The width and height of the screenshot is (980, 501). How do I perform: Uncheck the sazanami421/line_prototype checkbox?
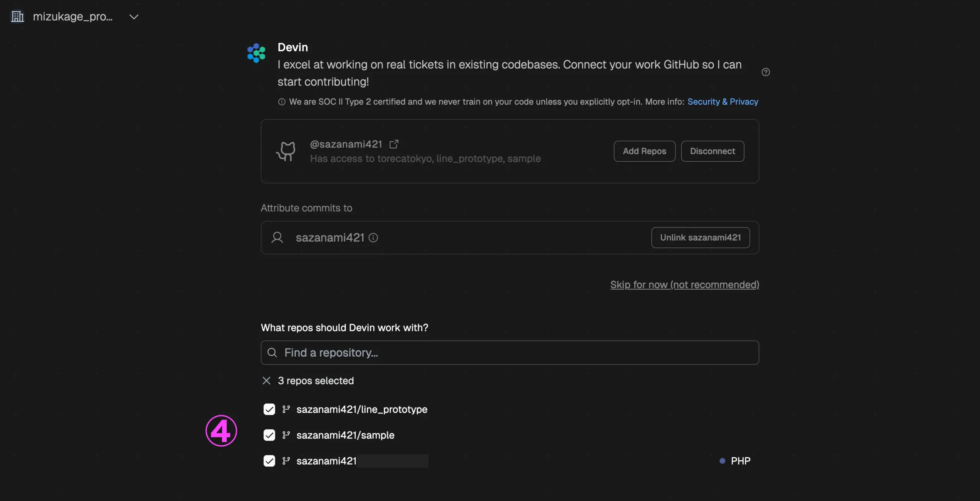[269, 409]
